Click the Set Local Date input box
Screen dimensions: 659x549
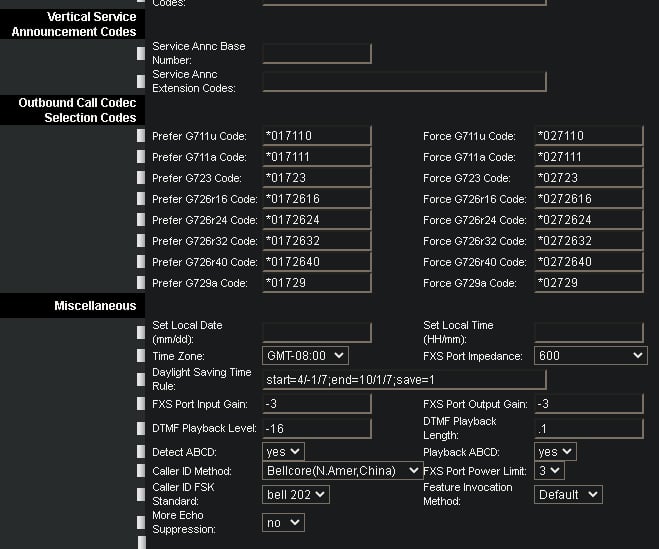[x=317, y=332]
